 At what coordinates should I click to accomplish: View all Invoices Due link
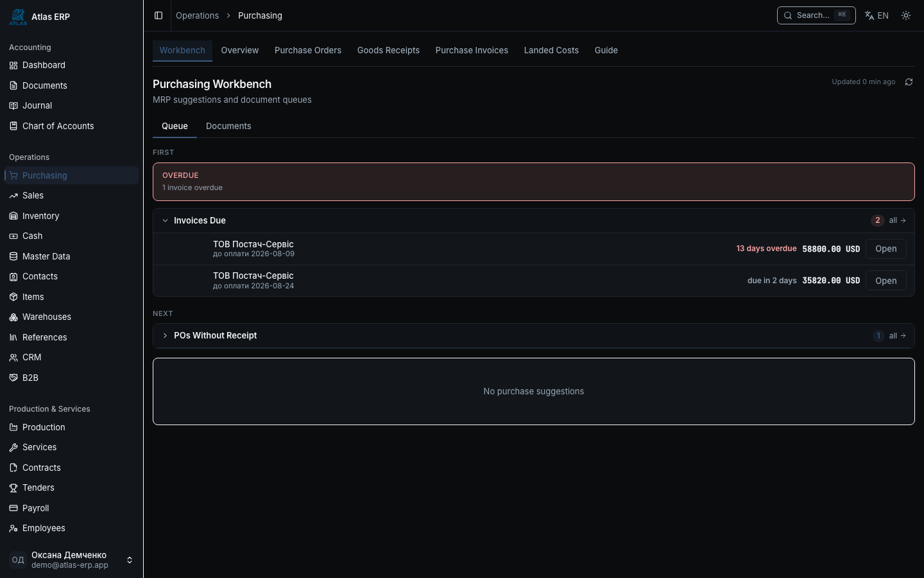coord(897,220)
